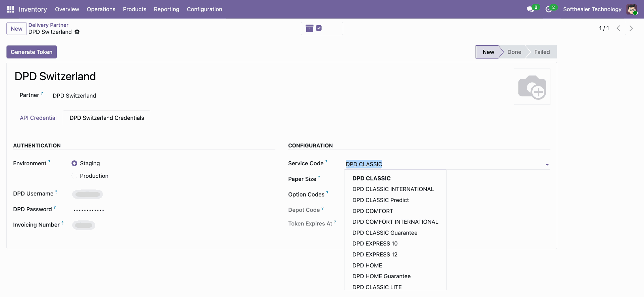
Task: Switch to the API Credential tab
Action: [38, 118]
